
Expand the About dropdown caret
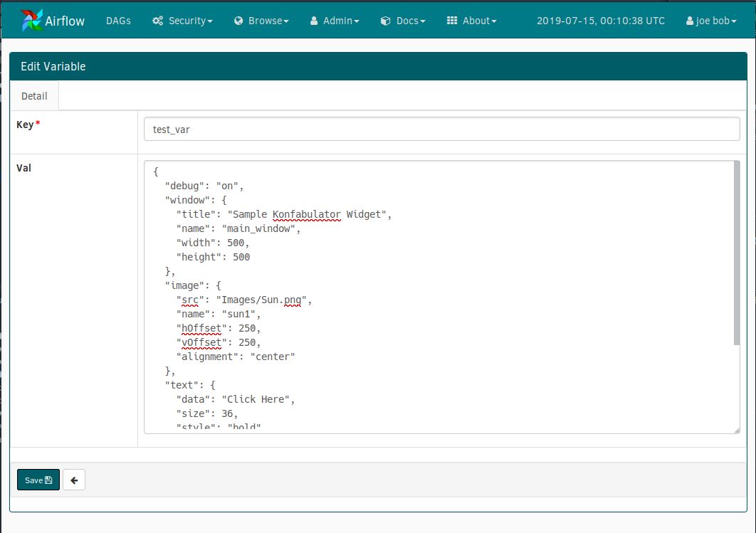[x=494, y=21]
